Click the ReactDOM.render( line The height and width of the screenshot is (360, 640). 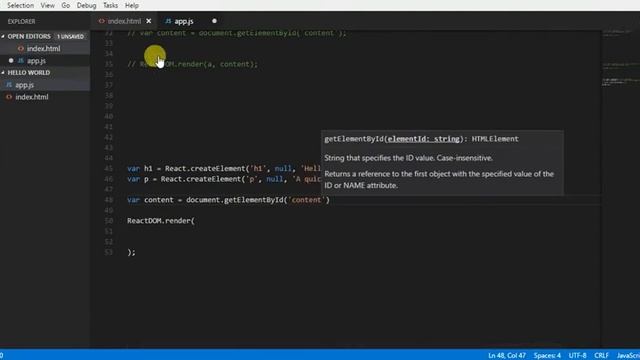[x=161, y=221]
